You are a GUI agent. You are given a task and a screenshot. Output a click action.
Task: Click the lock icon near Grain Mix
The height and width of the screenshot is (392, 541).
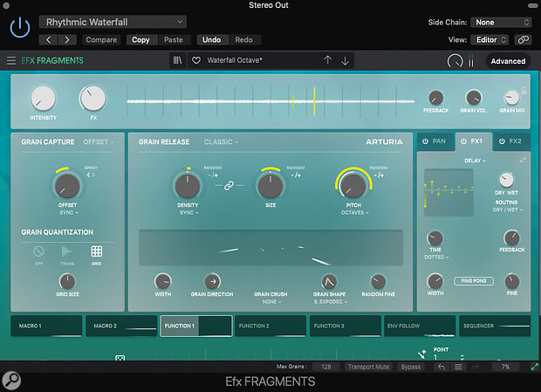(524, 91)
